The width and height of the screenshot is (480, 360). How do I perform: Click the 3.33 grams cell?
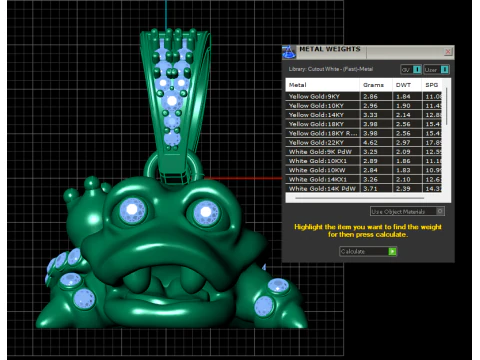(376, 115)
